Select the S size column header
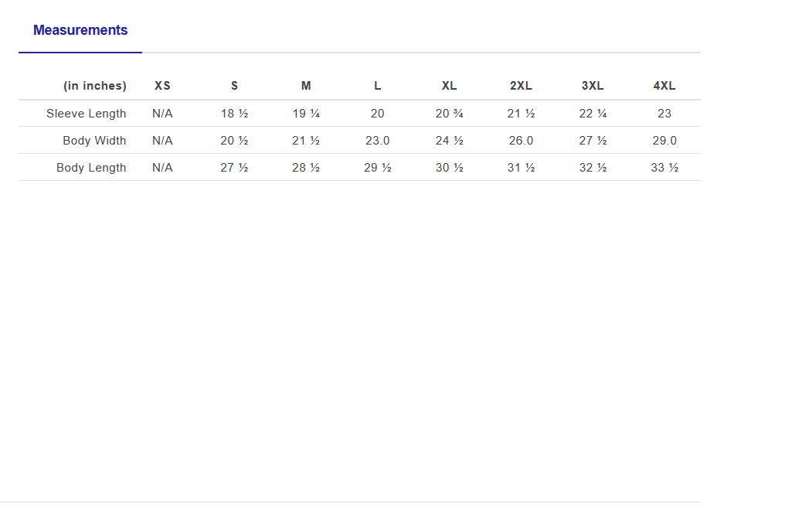The width and height of the screenshot is (812, 514). point(234,86)
